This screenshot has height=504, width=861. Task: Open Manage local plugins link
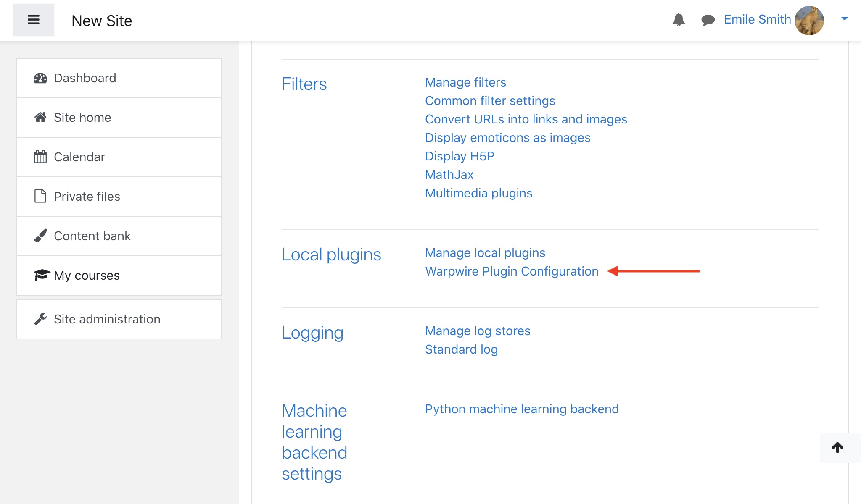pyautogui.click(x=485, y=253)
